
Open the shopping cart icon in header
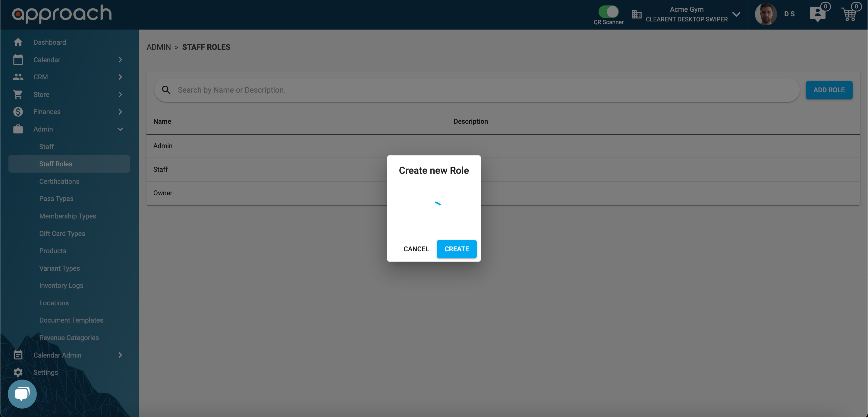coord(849,14)
